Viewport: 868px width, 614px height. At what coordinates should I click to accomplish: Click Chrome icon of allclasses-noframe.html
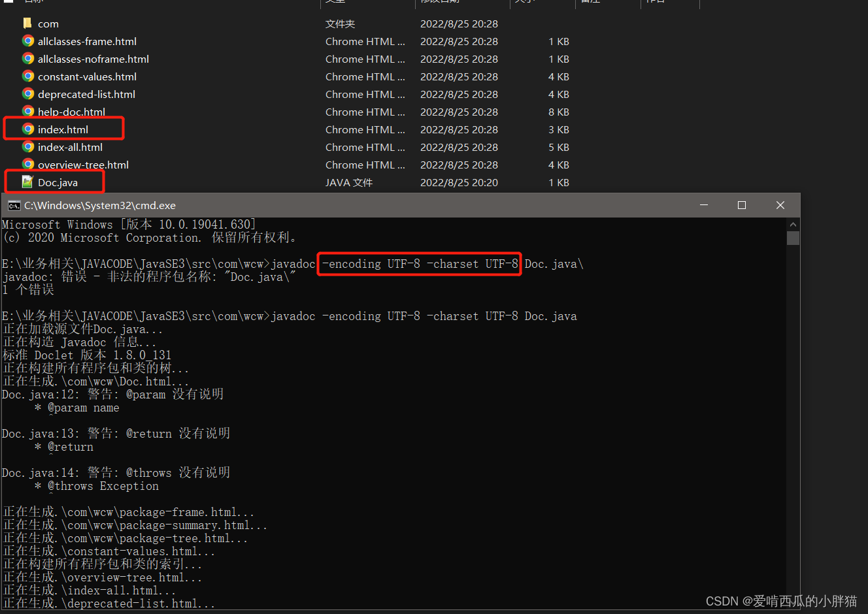(x=28, y=59)
